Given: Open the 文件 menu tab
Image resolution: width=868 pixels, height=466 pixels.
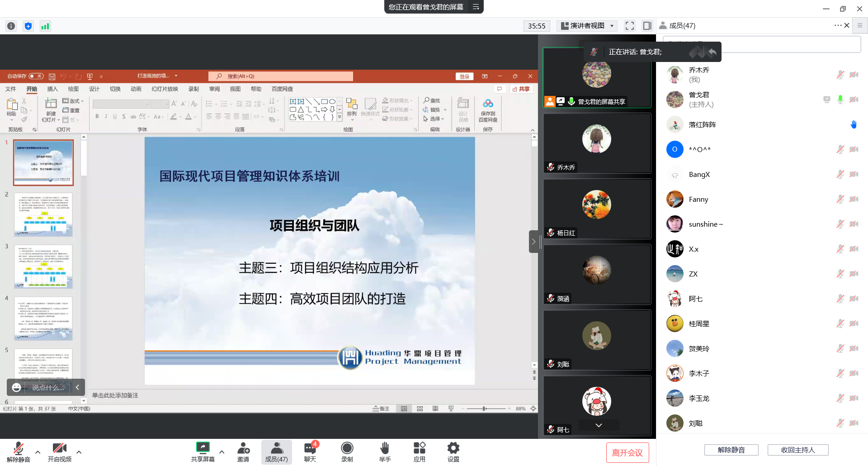Looking at the screenshot, I should click(x=11, y=89).
